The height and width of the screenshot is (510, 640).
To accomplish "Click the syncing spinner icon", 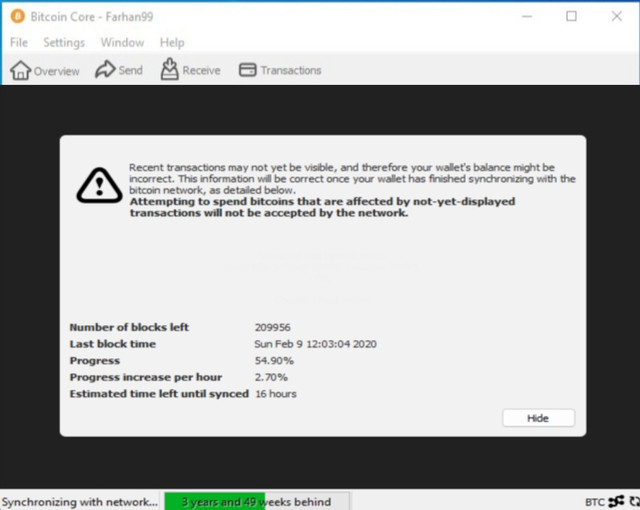I will tap(635, 501).
